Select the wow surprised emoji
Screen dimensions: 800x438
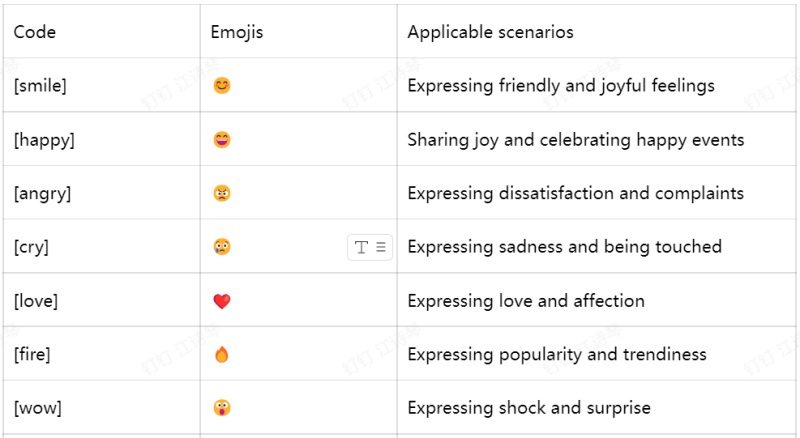(222, 408)
